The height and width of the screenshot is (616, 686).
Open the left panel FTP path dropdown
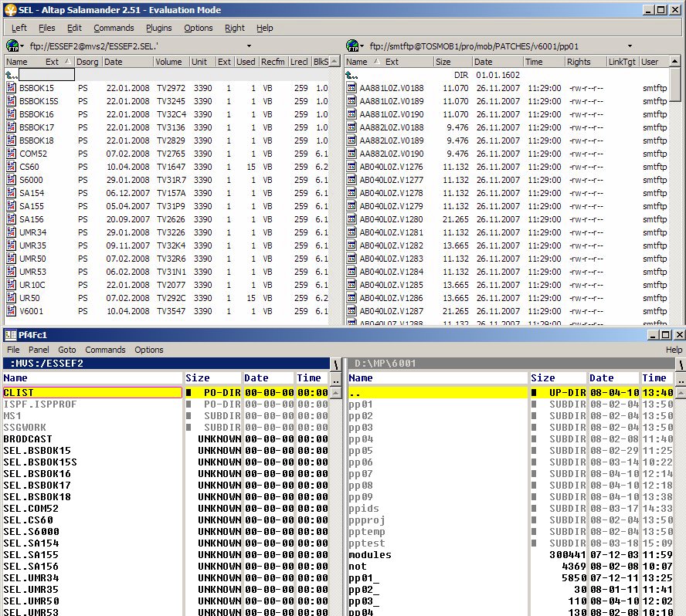click(x=249, y=46)
